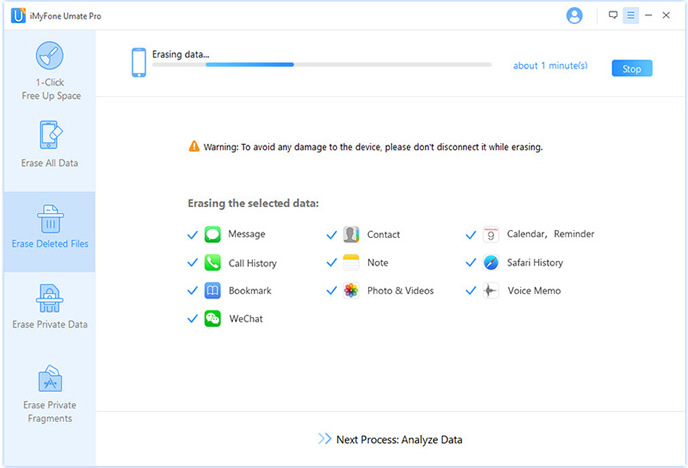Toggle the WeChat checkmark
Image resolution: width=688 pixels, height=468 pixels.
pyautogui.click(x=193, y=319)
